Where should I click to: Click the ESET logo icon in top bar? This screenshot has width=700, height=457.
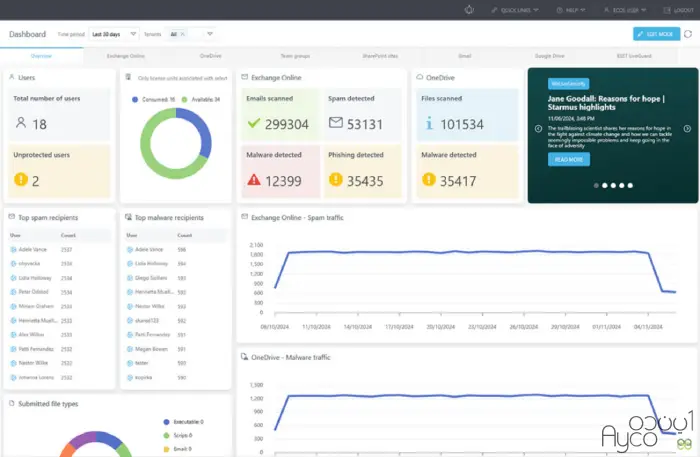468,10
